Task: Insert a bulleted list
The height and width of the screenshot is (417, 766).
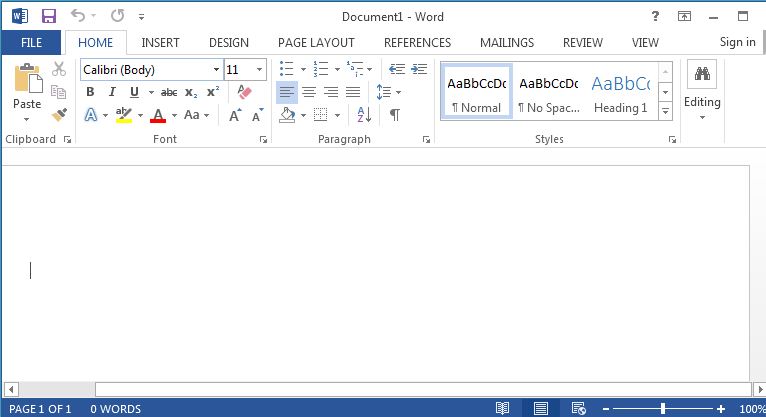Action: [x=286, y=69]
